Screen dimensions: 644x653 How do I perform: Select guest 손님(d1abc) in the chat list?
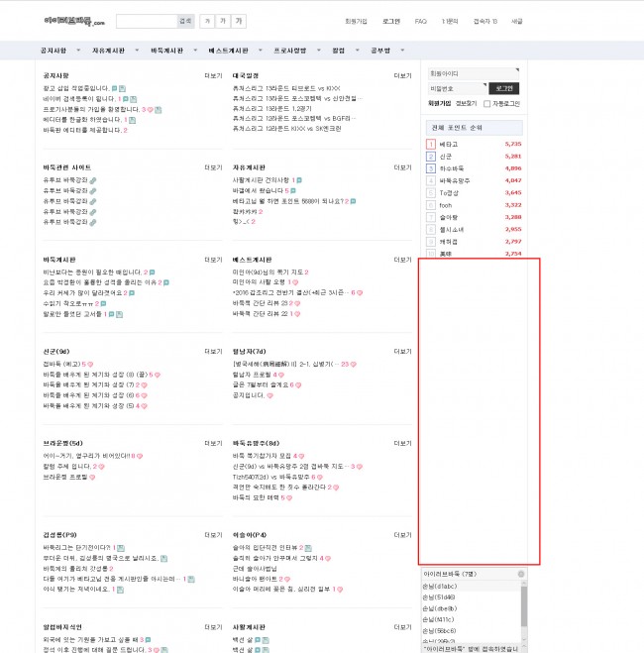pos(440,587)
